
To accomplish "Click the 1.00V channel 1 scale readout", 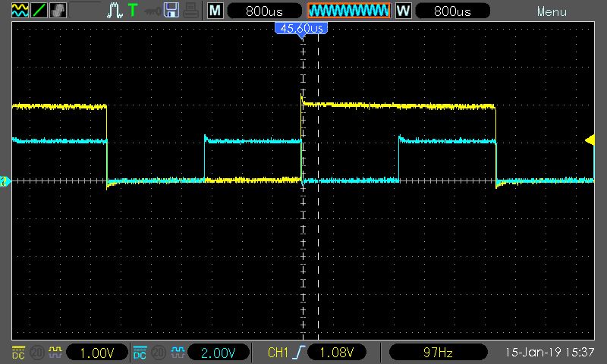I will [95, 353].
